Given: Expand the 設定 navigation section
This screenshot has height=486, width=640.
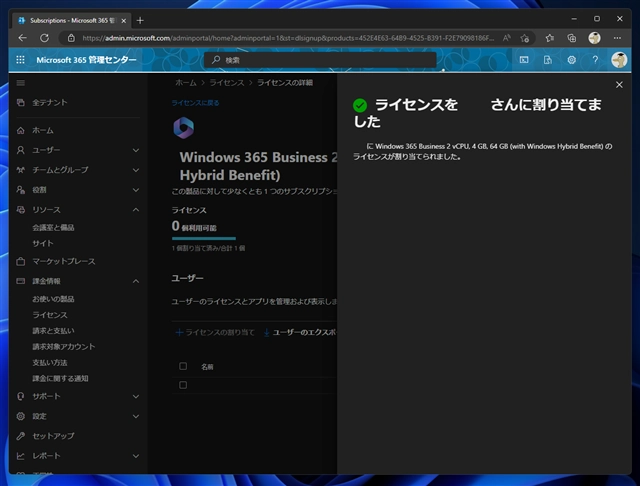Looking at the screenshot, I should click(x=136, y=416).
